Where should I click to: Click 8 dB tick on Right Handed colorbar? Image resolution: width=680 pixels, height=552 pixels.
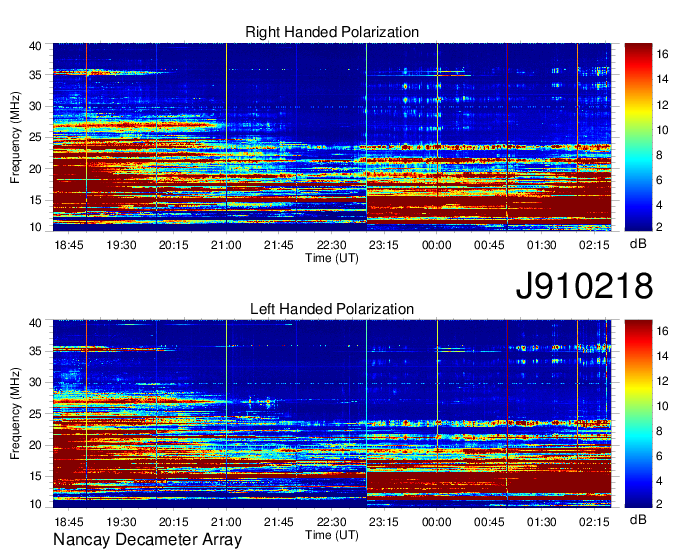(660, 155)
